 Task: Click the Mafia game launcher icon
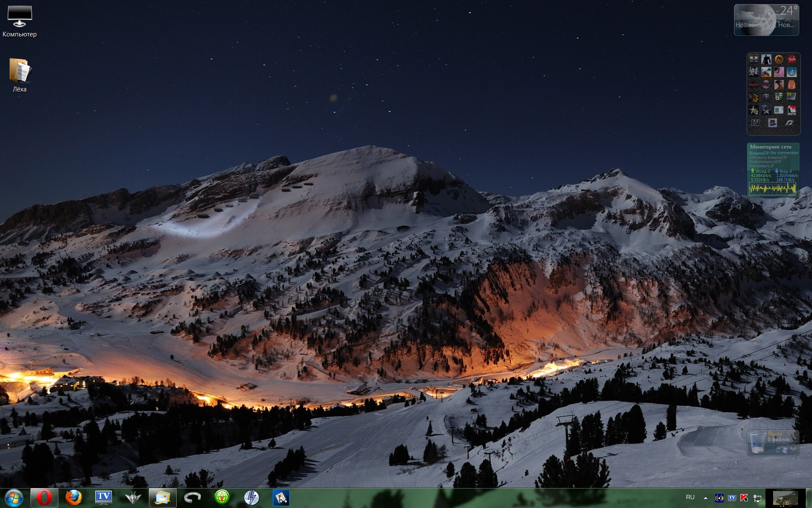[791, 110]
